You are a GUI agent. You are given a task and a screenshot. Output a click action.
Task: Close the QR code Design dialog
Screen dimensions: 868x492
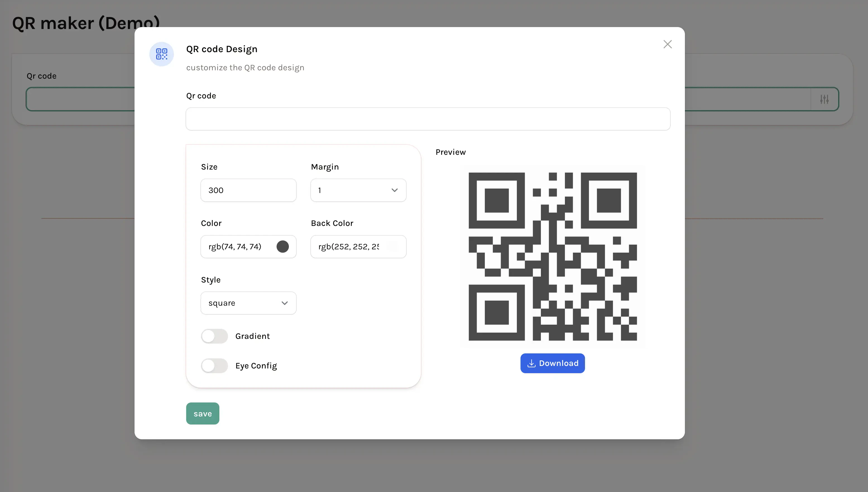pos(667,44)
